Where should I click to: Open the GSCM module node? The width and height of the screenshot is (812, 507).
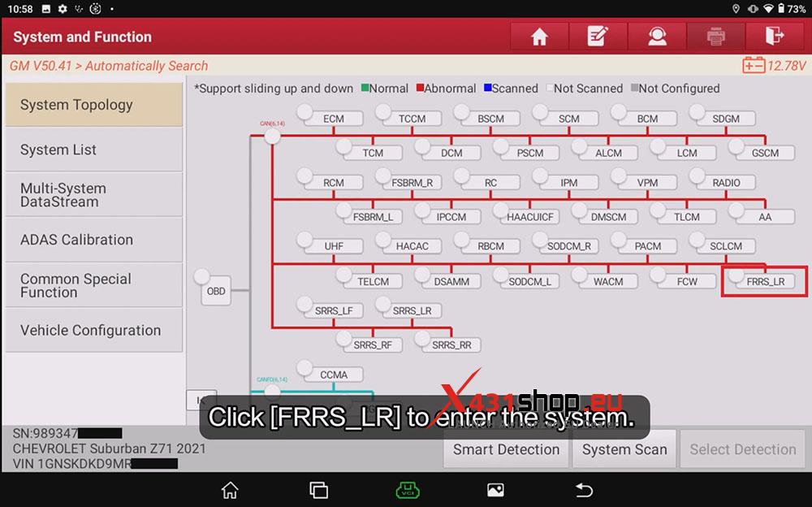tap(766, 153)
